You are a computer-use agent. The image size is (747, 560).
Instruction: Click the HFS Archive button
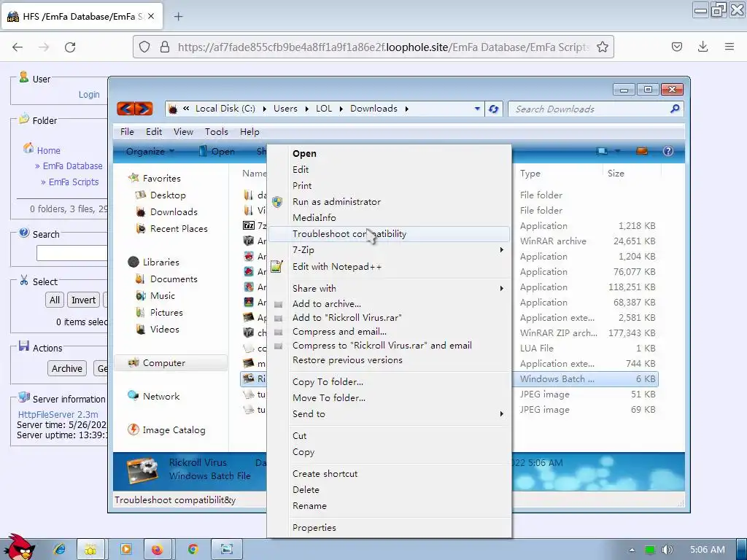tap(66, 368)
